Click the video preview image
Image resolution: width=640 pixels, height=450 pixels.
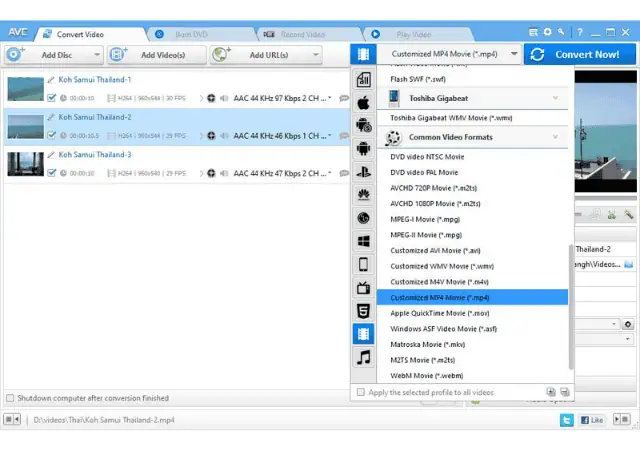tap(606, 131)
